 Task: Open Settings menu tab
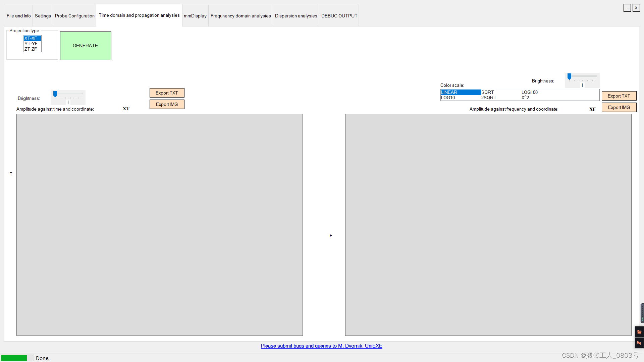click(43, 15)
